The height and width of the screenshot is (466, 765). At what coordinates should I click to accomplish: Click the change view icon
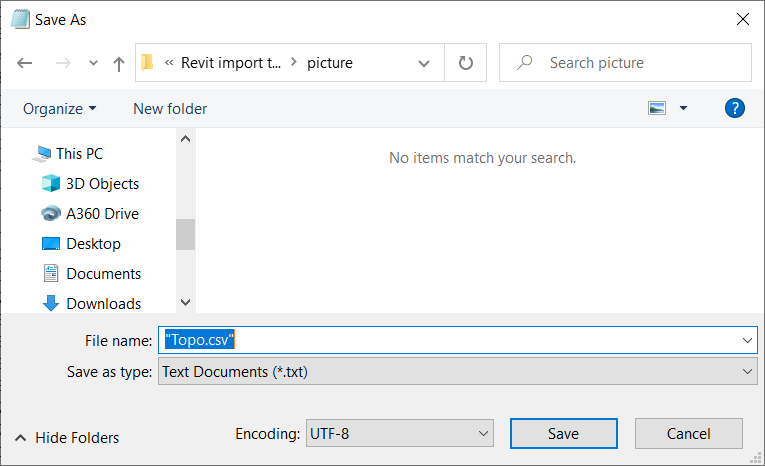(657, 108)
